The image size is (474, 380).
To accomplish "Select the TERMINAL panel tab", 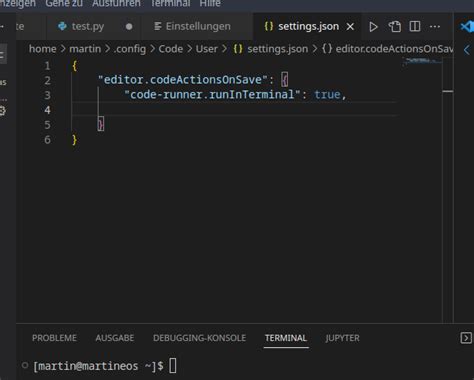I will [286, 338].
